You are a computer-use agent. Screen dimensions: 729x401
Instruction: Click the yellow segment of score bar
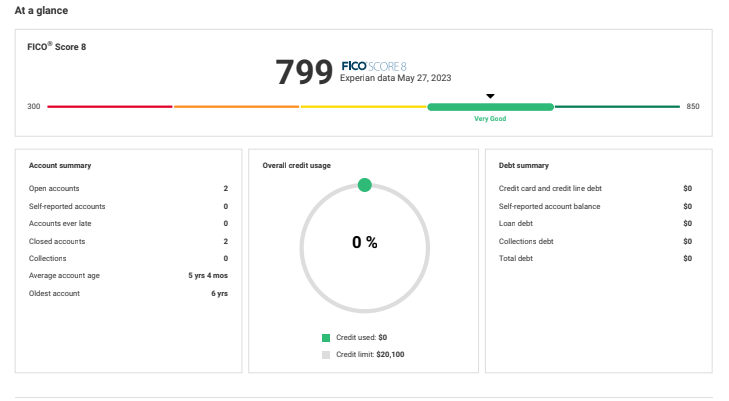pos(364,107)
